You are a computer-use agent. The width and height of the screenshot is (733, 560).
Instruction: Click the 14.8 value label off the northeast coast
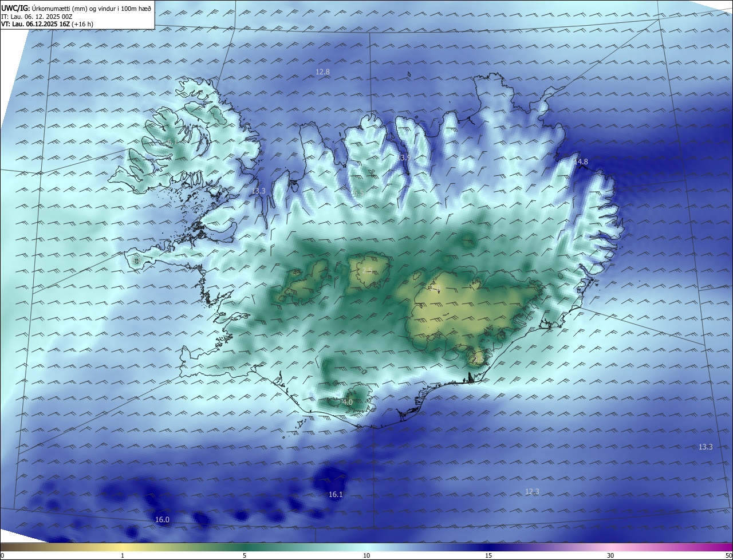581,162
